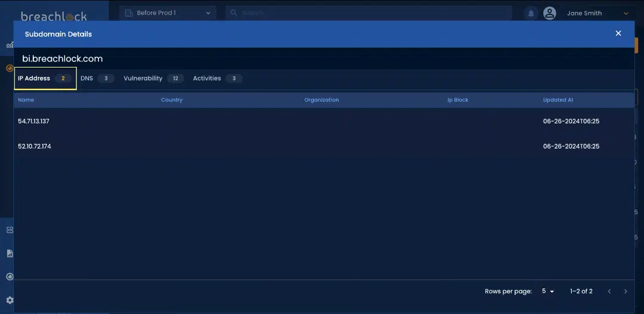This screenshot has width=644, height=314.
Task: Open the rows per page dropdown
Action: coord(548,291)
